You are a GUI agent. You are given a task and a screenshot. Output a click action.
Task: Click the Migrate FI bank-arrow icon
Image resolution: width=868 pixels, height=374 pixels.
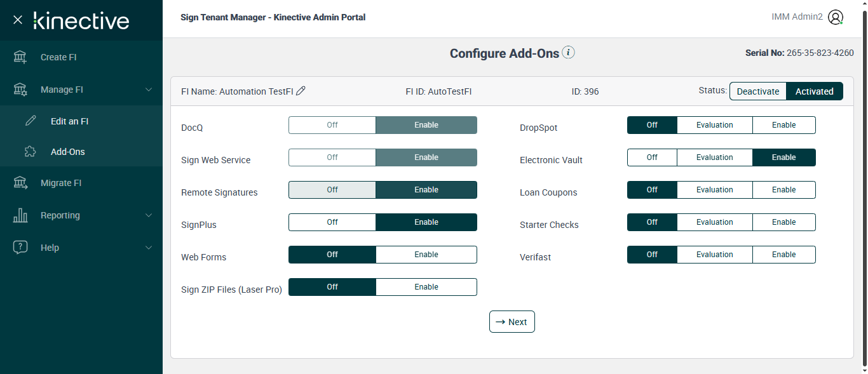(20, 183)
